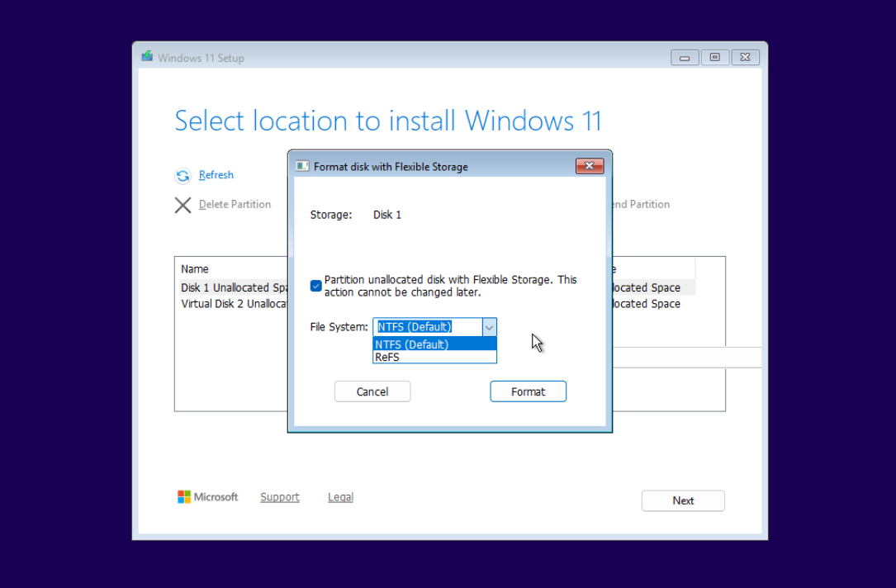Choose ReFS file system option

click(x=434, y=357)
